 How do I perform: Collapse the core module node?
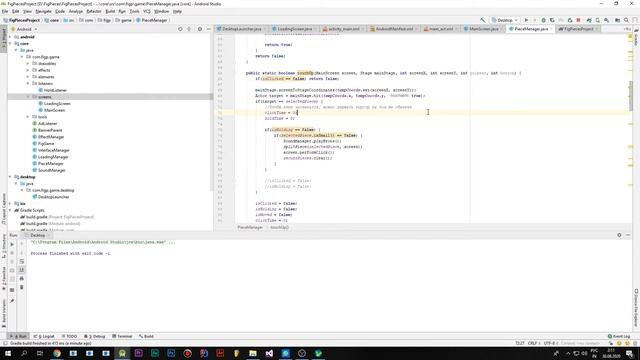point(11,43)
